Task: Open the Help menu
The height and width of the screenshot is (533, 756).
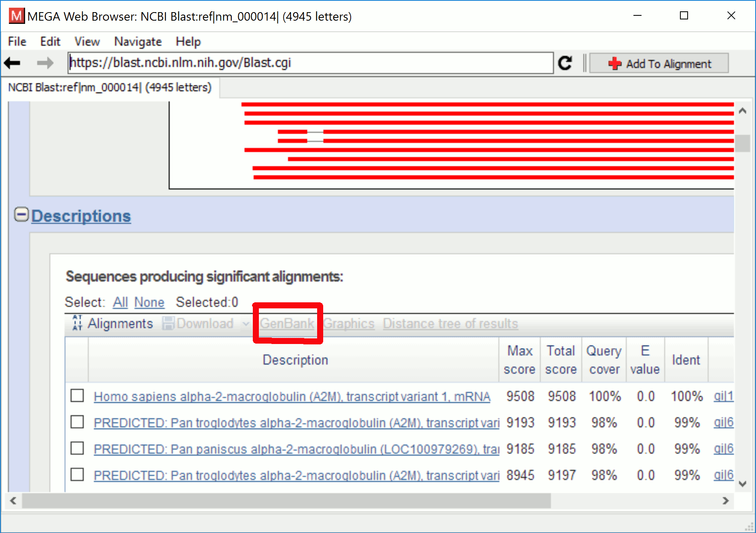Action: click(x=188, y=41)
